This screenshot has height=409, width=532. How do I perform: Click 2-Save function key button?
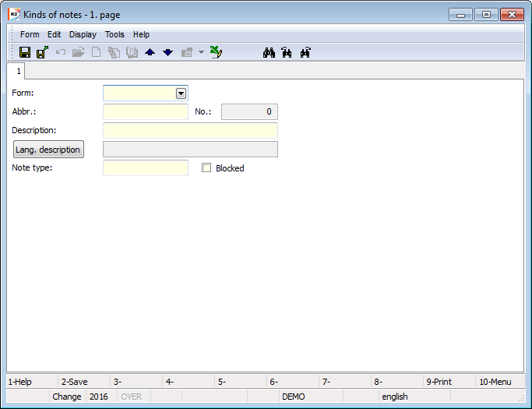pyautogui.click(x=84, y=382)
